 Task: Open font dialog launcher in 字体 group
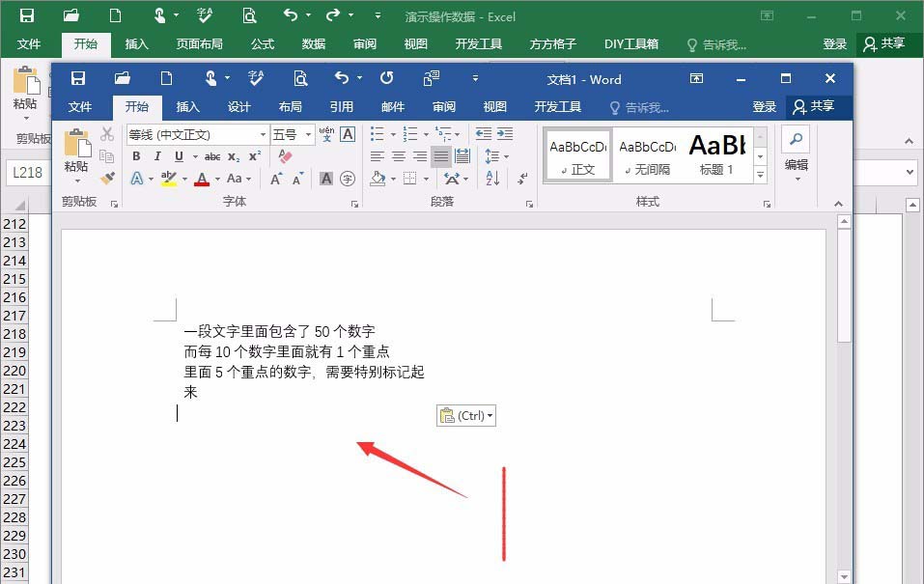(354, 204)
